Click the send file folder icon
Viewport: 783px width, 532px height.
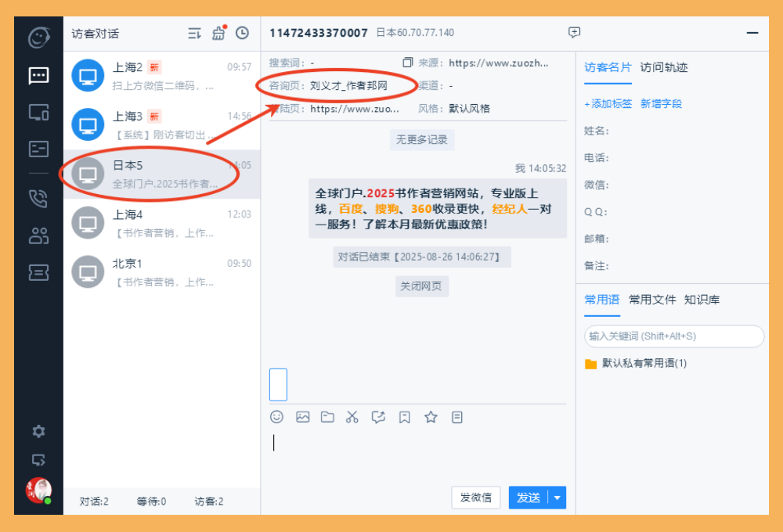coord(327,417)
